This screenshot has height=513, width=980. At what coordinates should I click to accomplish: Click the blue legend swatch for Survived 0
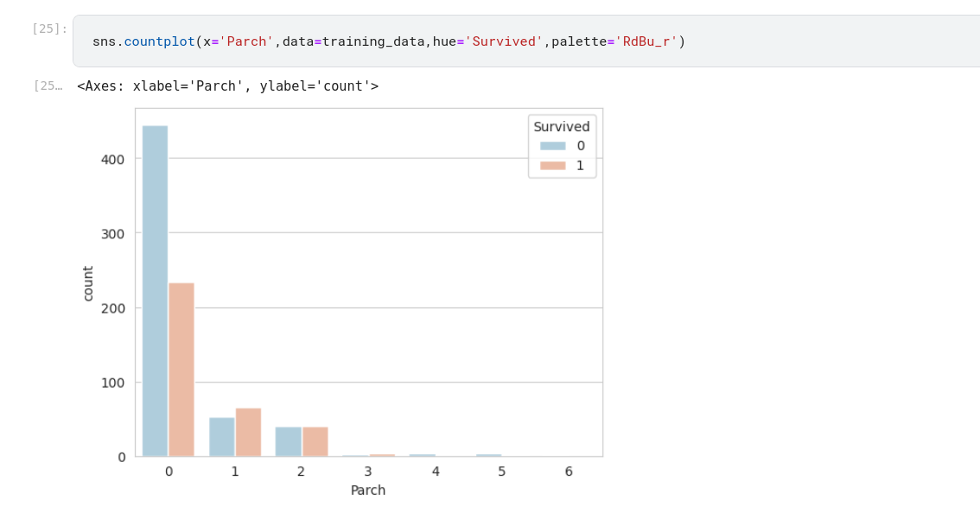tap(552, 146)
